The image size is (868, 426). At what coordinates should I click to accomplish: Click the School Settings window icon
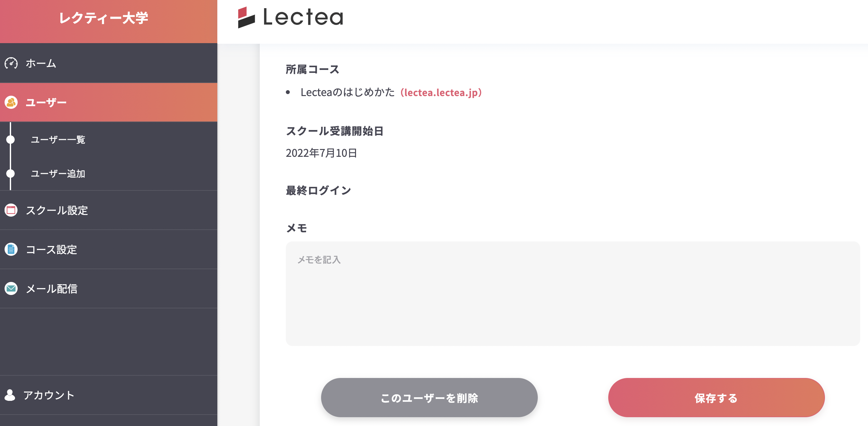11,210
